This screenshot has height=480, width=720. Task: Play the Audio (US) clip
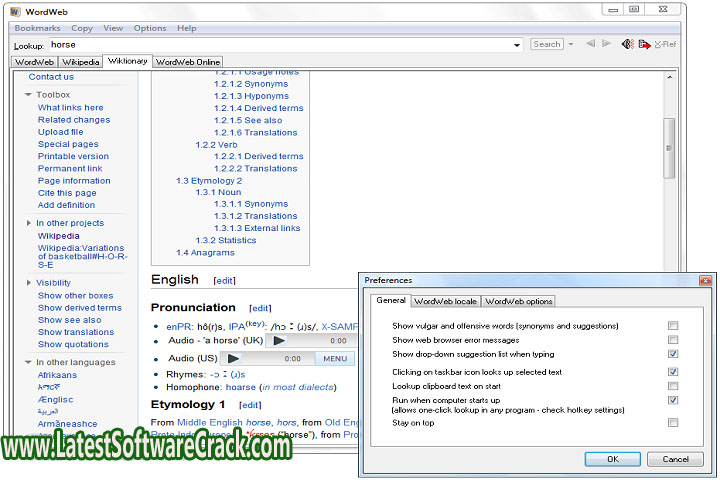[233, 358]
